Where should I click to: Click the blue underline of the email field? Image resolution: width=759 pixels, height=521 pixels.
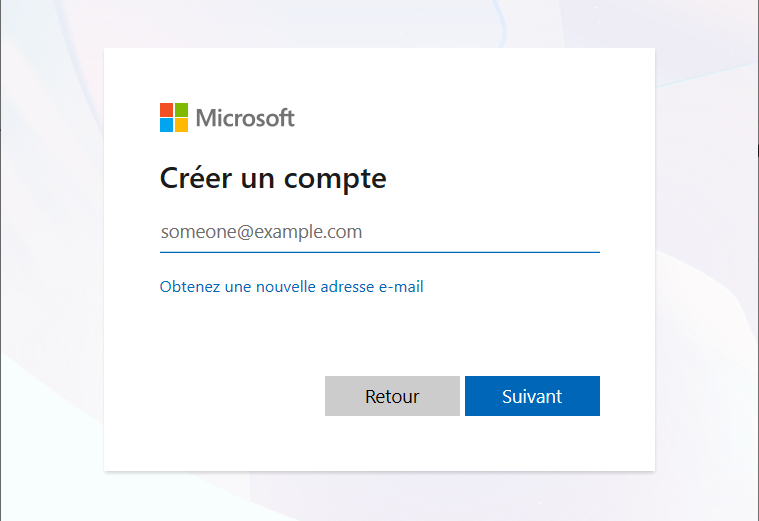(380, 252)
